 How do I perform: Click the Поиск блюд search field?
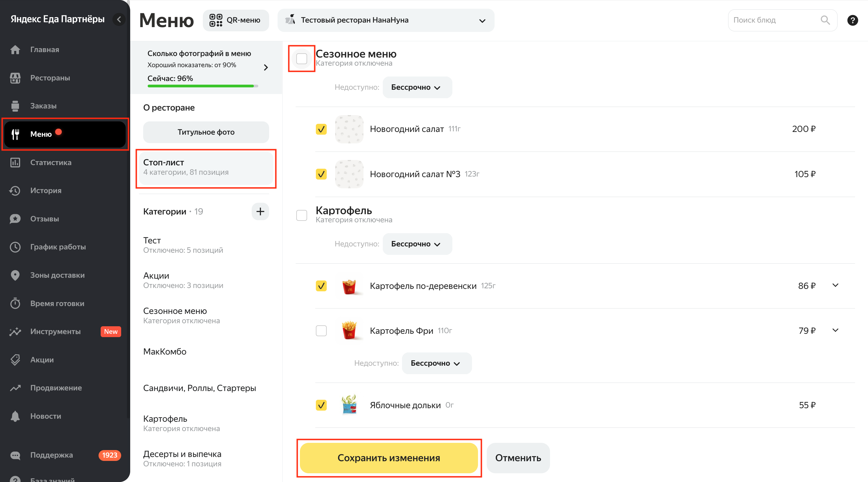tap(782, 20)
